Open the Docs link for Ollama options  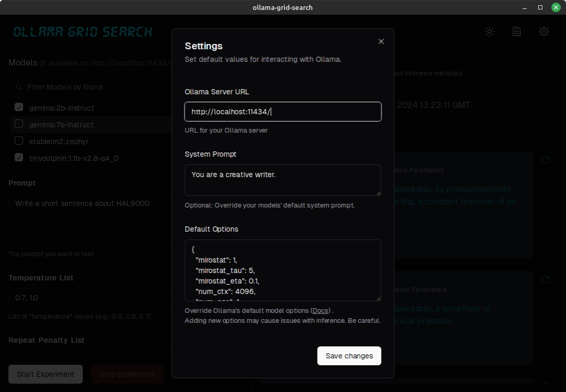[321, 310]
